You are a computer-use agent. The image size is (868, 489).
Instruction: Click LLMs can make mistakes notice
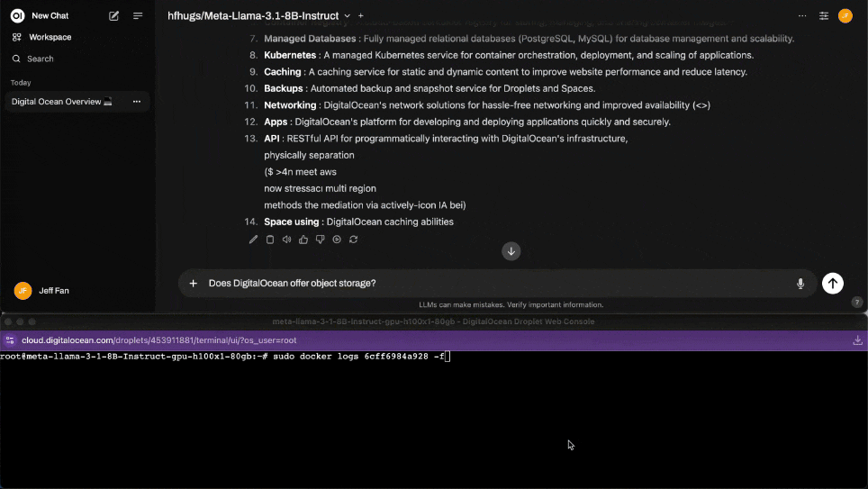pyautogui.click(x=511, y=305)
